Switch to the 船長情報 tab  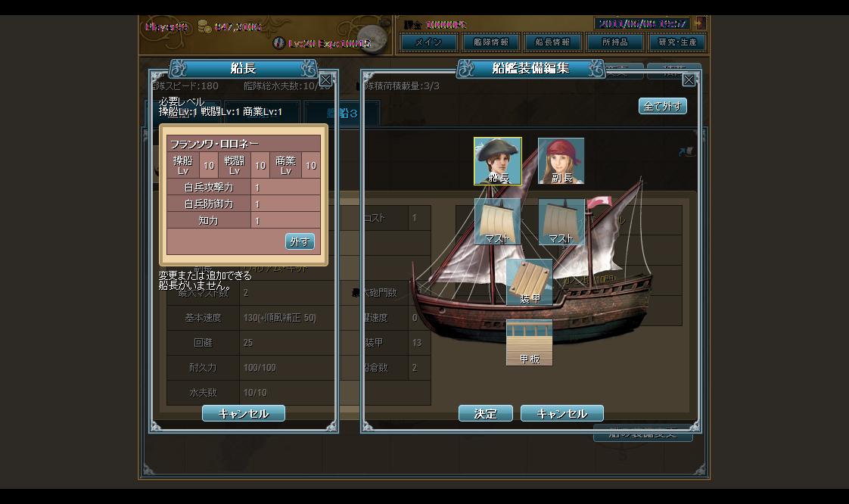point(553,42)
